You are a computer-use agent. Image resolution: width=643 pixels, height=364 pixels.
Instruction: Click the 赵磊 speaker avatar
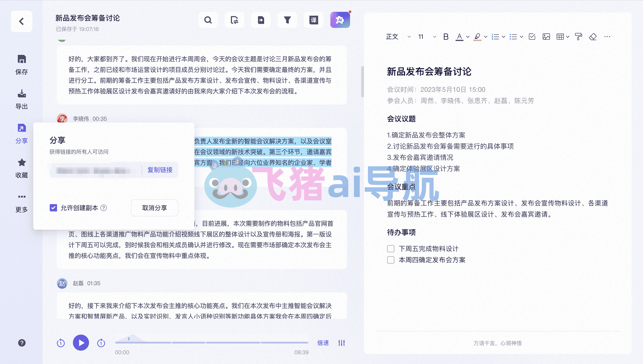62,283
